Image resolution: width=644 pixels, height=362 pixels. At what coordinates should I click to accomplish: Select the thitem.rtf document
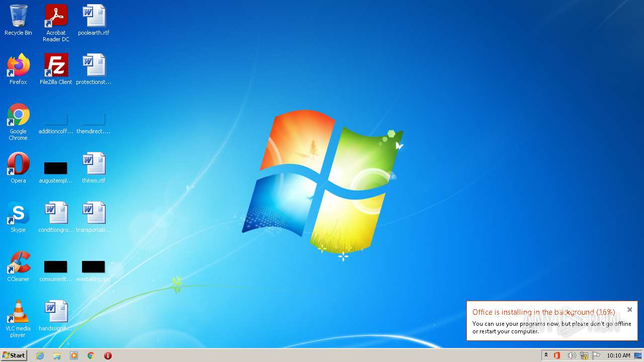(x=94, y=168)
